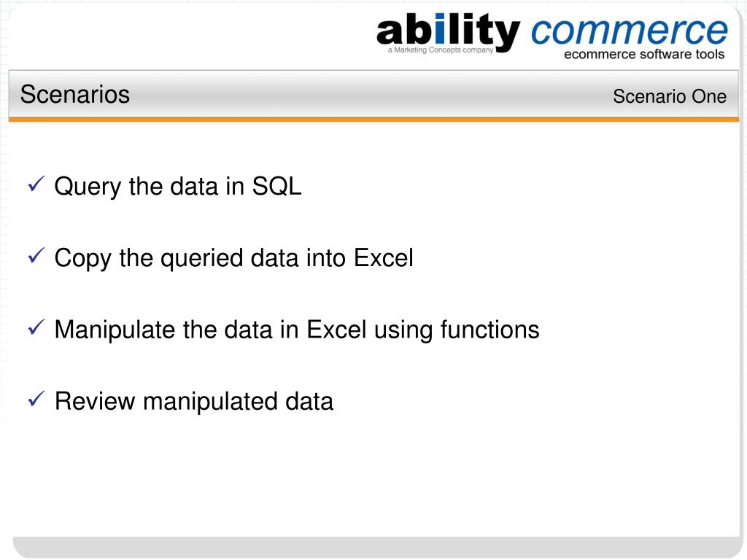Click the word "SQL" in first bullet
The width and height of the screenshot is (747, 560).
tap(276, 186)
